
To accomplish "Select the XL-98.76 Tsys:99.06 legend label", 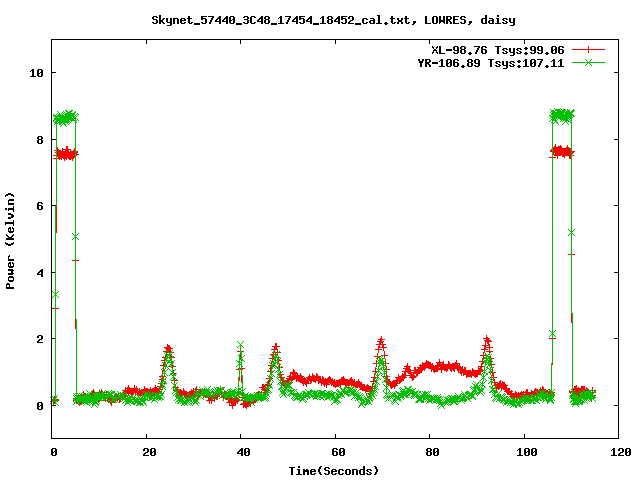I will click(498, 50).
